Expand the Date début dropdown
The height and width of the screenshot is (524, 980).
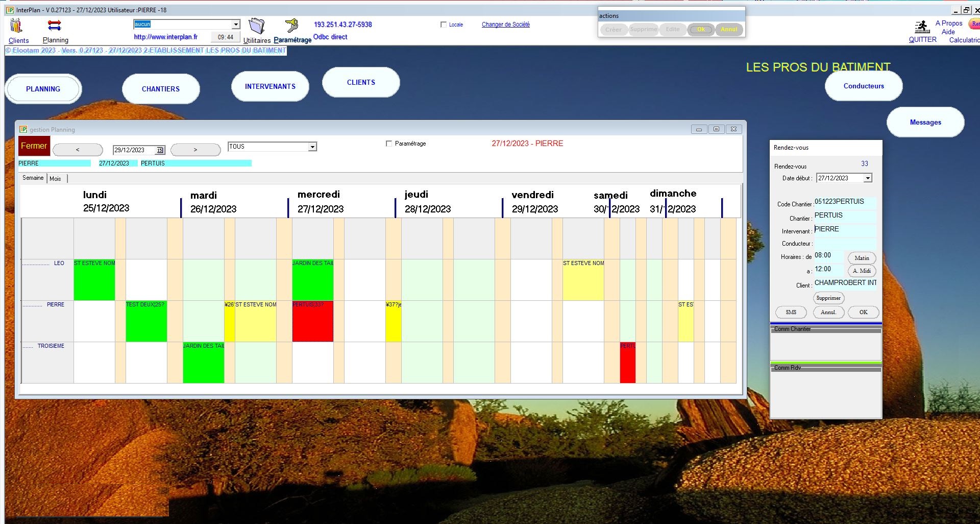point(868,178)
